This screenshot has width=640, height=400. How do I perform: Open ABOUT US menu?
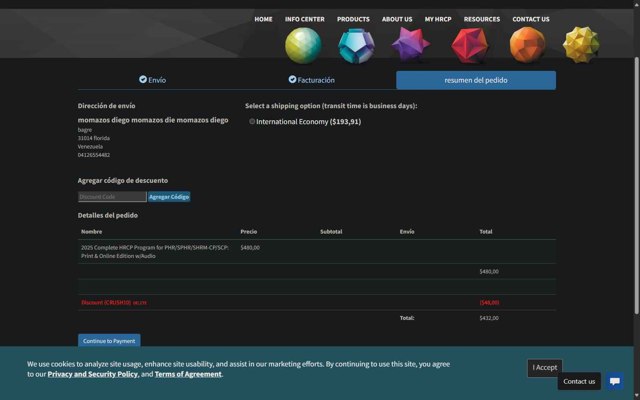[x=397, y=19]
